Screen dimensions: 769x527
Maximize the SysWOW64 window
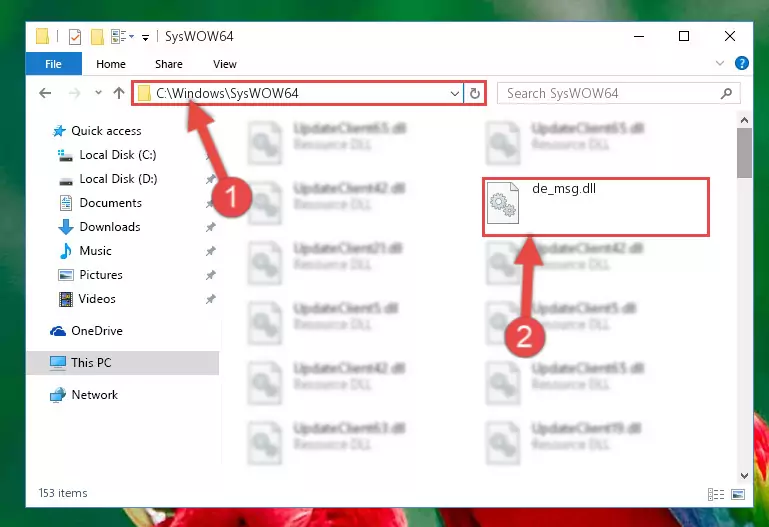click(x=684, y=36)
